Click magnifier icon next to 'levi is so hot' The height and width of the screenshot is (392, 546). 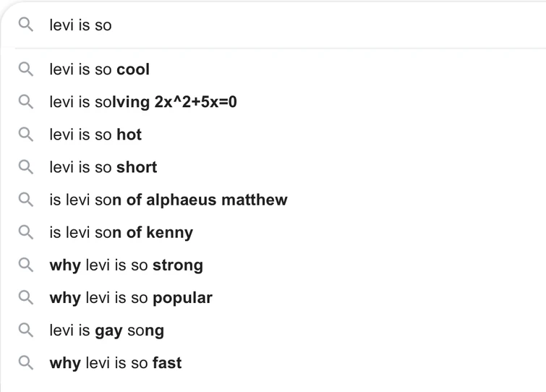click(x=25, y=135)
